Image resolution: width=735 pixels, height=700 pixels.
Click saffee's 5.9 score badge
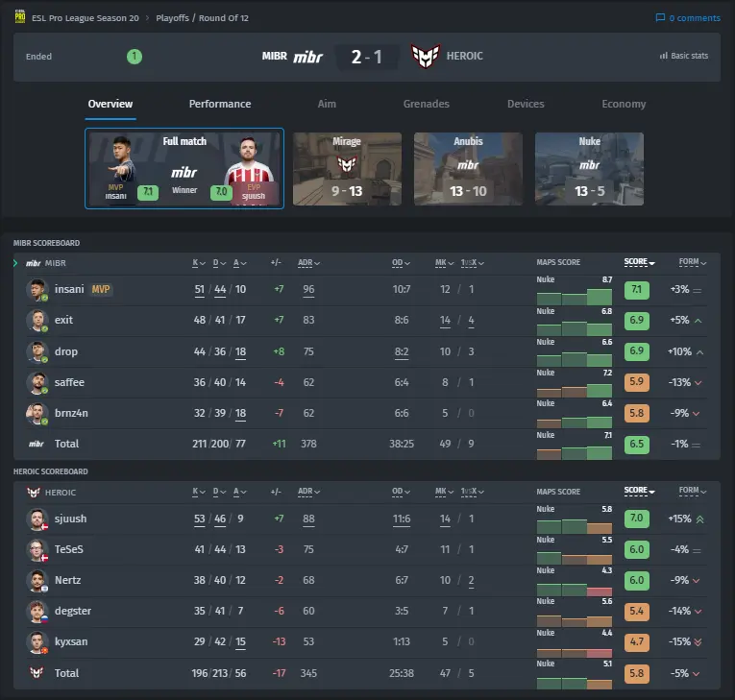637,382
